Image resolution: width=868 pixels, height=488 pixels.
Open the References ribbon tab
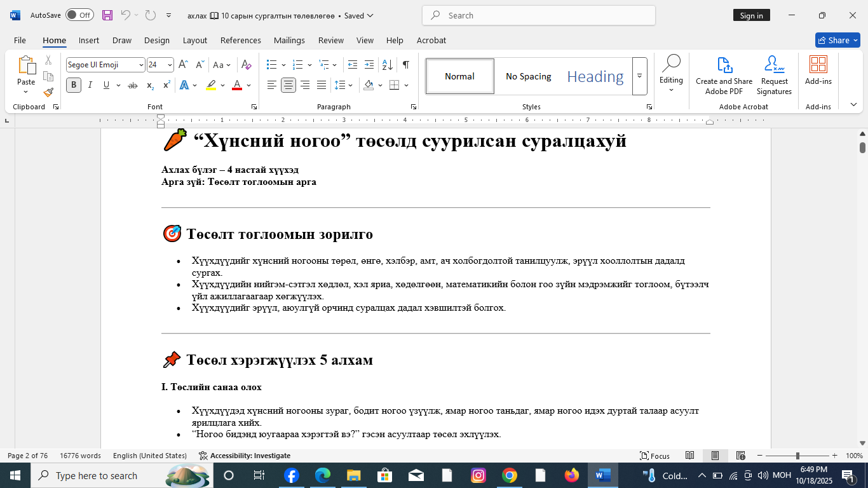click(240, 40)
